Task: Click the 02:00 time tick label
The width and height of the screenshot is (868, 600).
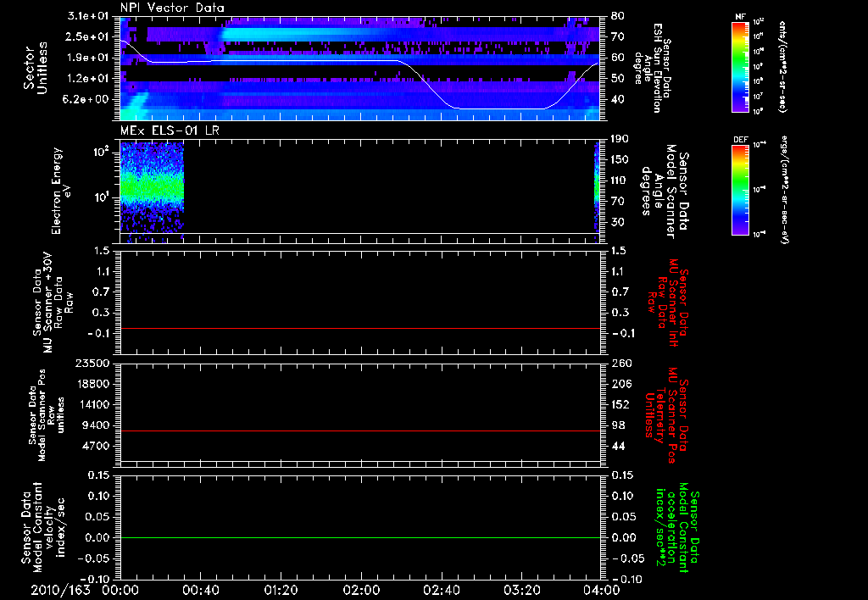Action: point(361,590)
